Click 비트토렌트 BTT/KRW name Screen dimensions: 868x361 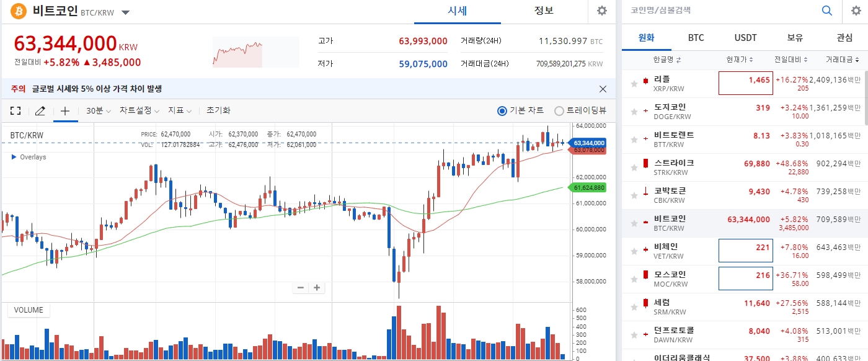coord(674,139)
